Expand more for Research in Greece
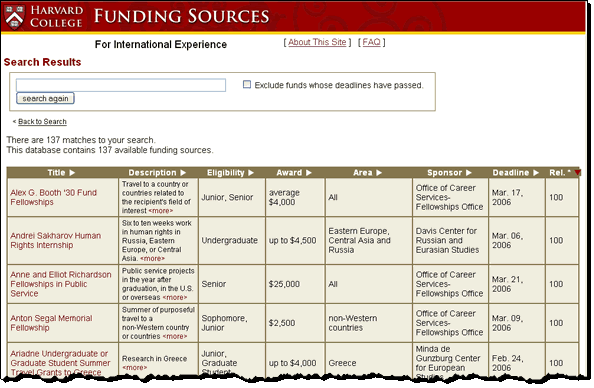Viewport: 594px width, 388px height. [134, 368]
